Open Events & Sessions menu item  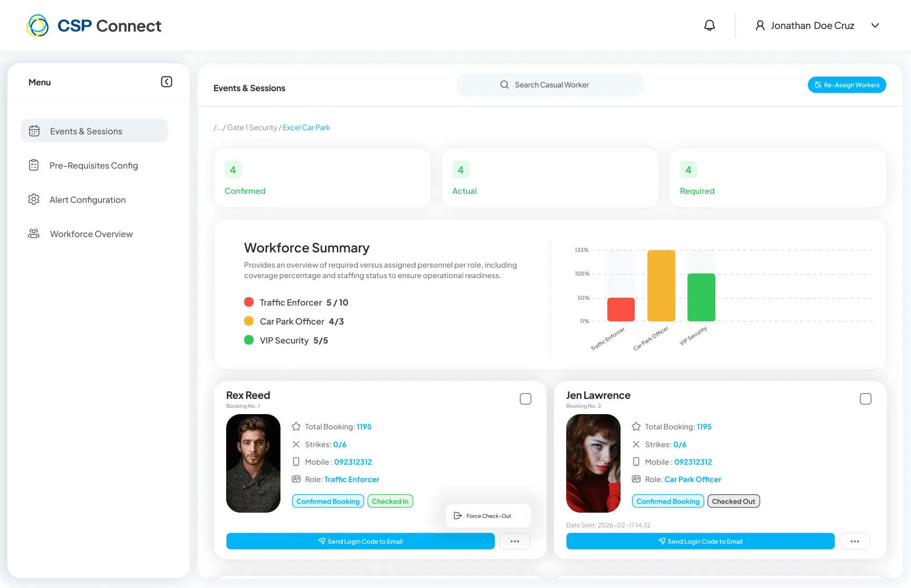pos(94,131)
